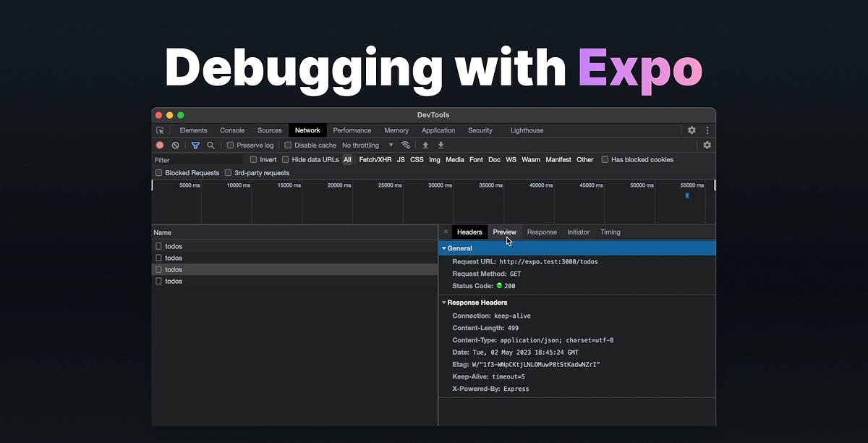Stop recording network log
The image size is (868, 443).
[159, 145]
